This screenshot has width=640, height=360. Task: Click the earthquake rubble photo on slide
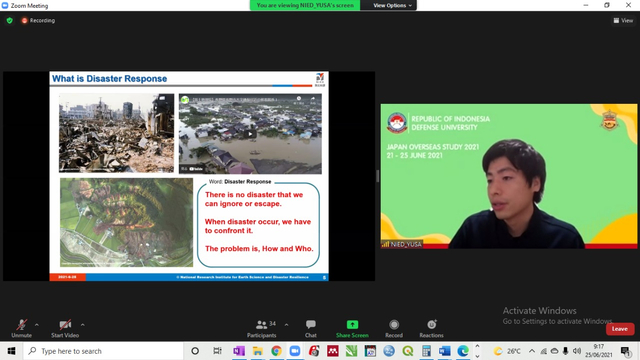point(116,133)
